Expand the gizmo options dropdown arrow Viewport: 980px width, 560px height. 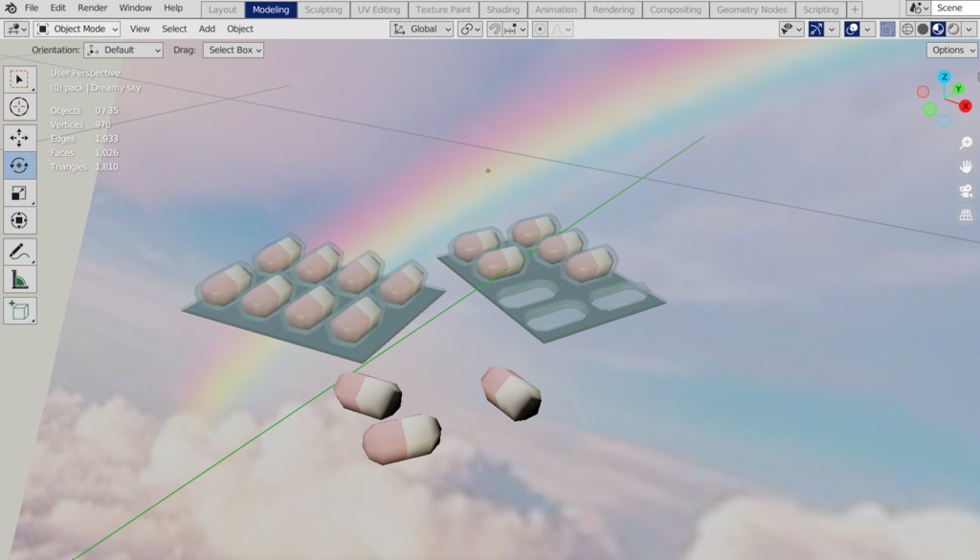pyautogui.click(x=832, y=29)
